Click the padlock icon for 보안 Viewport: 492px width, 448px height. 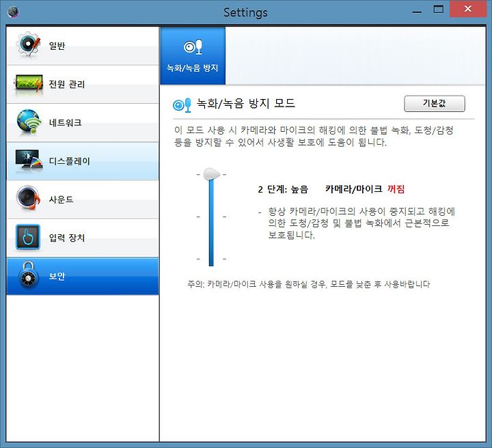[x=28, y=275]
